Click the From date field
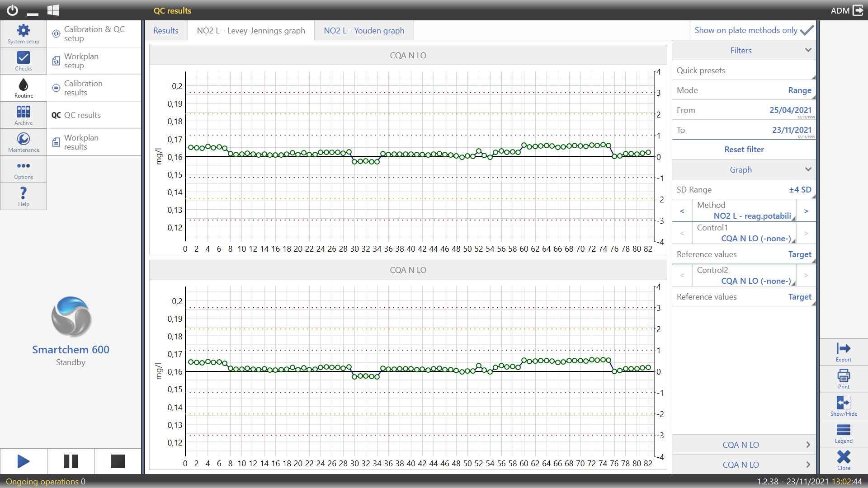 [790, 110]
